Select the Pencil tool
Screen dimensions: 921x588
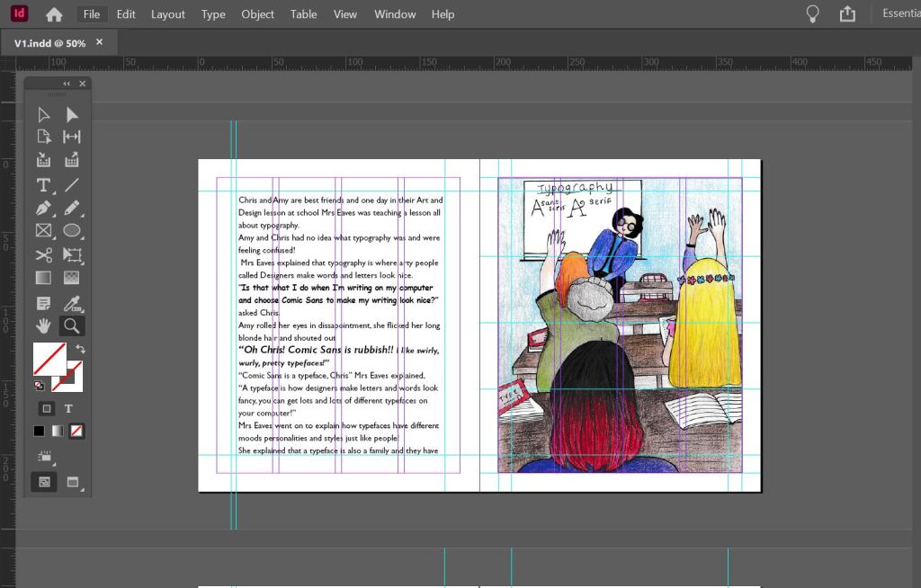(72, 209)
